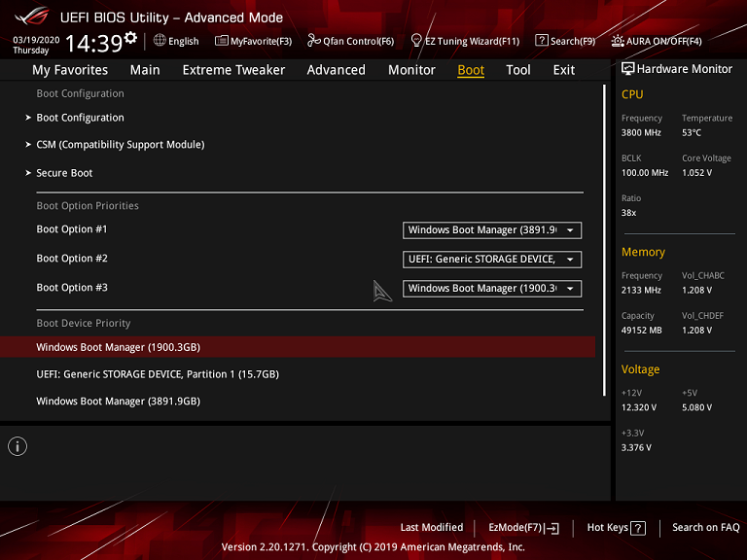The width and height of the screenshot is (747, 560).
Task: Open the Exit tab
Action: point(563,70)
